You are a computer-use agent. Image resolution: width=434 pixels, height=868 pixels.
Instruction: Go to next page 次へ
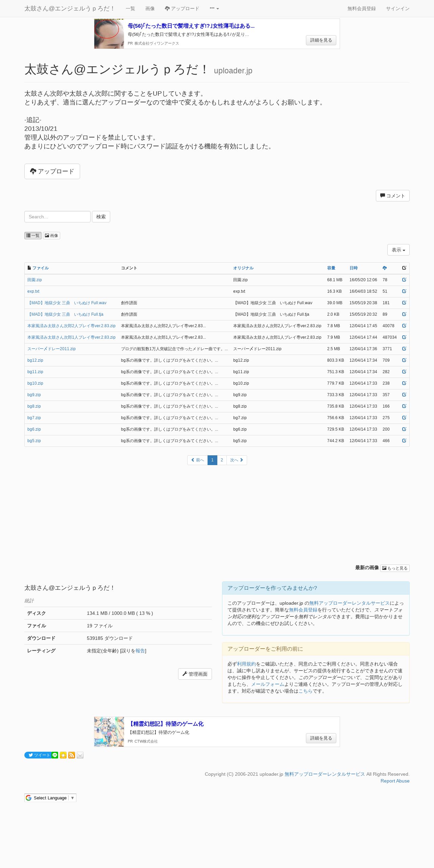click(x=237, y=460)
